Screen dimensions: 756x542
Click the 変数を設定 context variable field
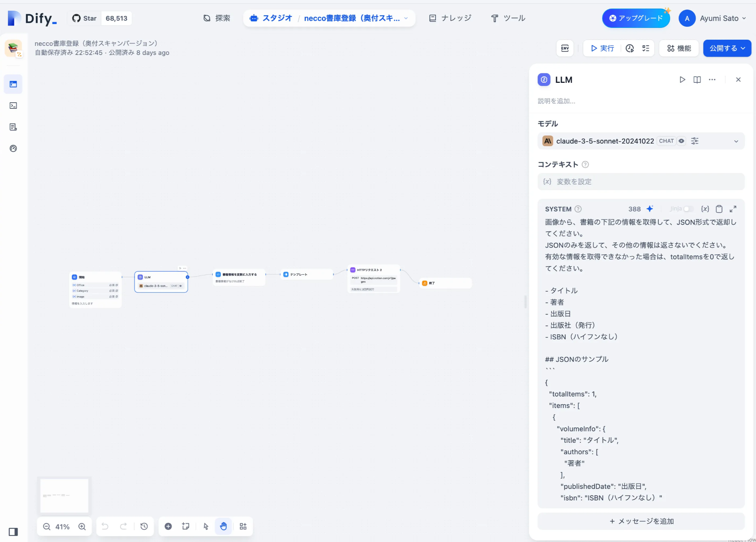[641, 182]
